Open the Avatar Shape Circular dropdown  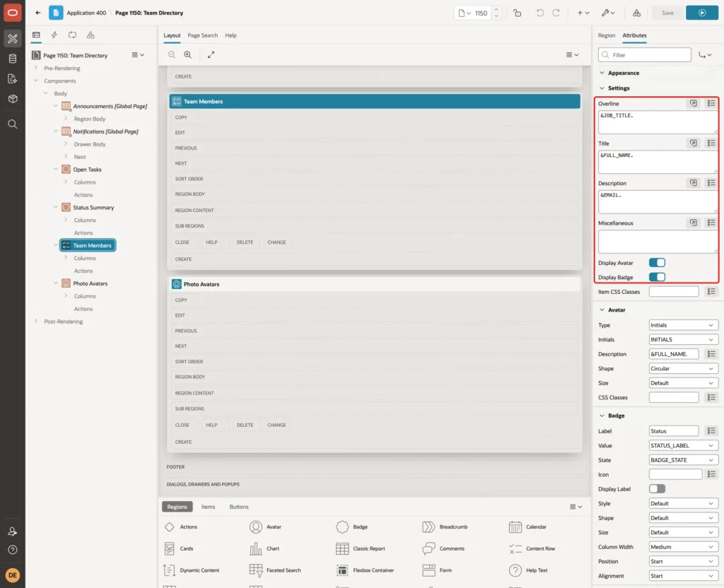684,369
